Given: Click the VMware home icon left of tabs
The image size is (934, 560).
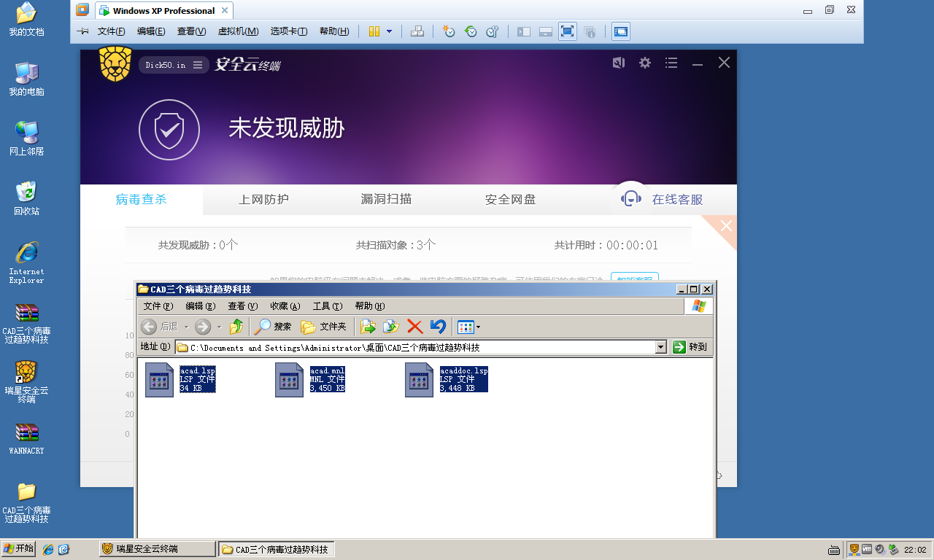Looking at the screenshot, I should coord(82,10).
